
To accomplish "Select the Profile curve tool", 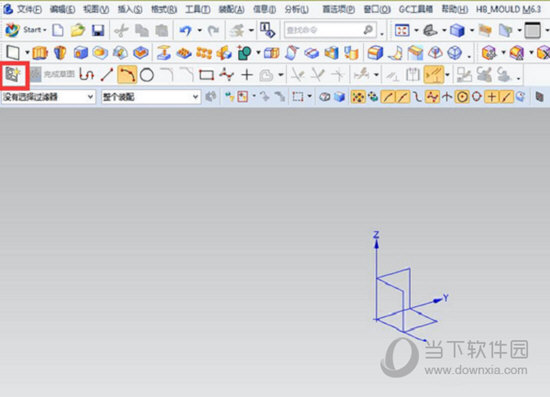I will coord(87,74).
